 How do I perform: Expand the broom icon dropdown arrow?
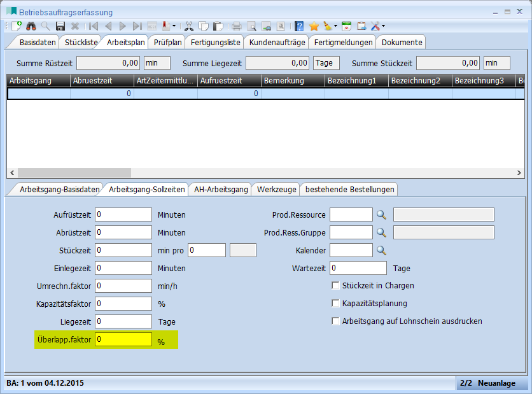click(x=335, y=26)
